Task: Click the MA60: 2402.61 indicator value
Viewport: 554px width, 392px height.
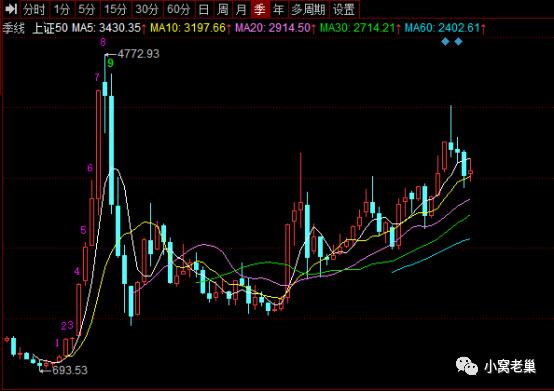Action: click(442, 28)
